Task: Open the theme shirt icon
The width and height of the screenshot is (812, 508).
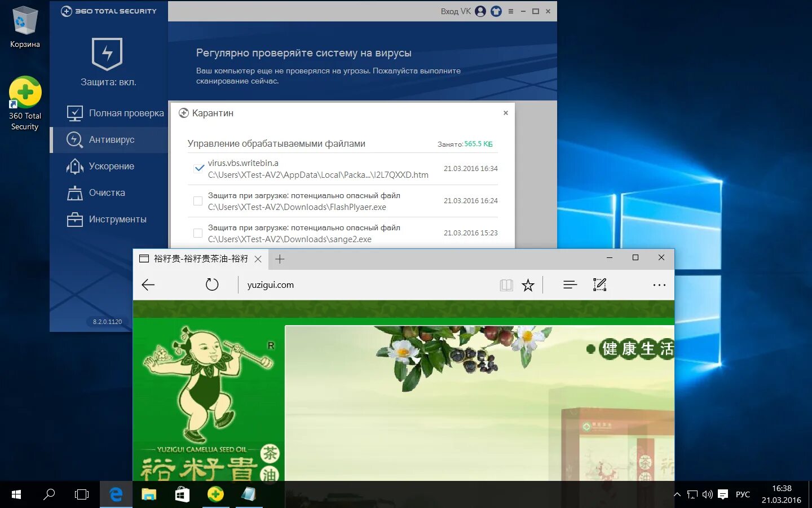Action: coord(496,11)
